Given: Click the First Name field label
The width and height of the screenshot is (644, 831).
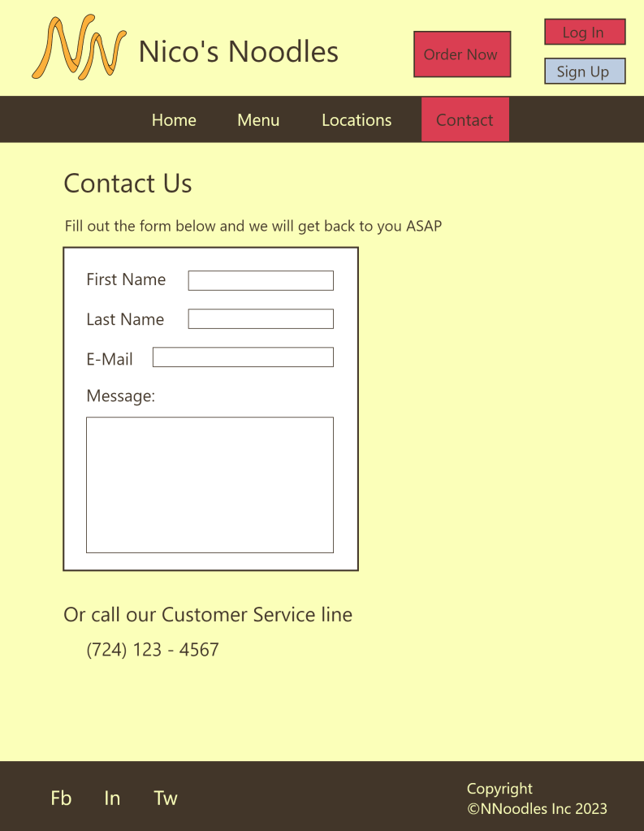Looking at the screenshot, I should [x=126, y=279].
